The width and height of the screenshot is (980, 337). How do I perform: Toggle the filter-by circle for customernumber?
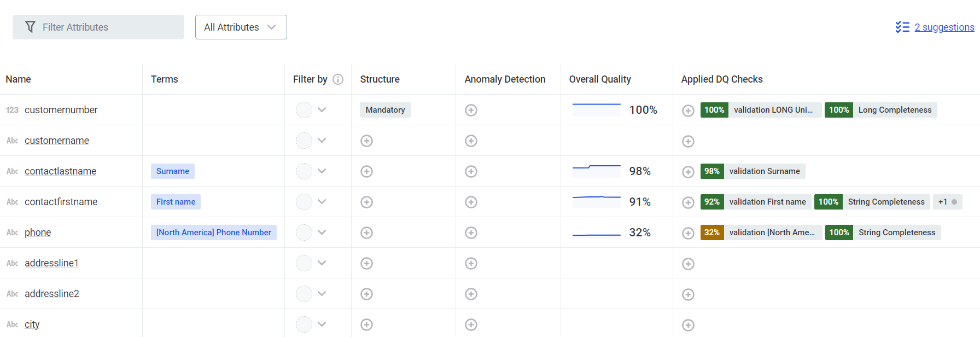(304, 110)
